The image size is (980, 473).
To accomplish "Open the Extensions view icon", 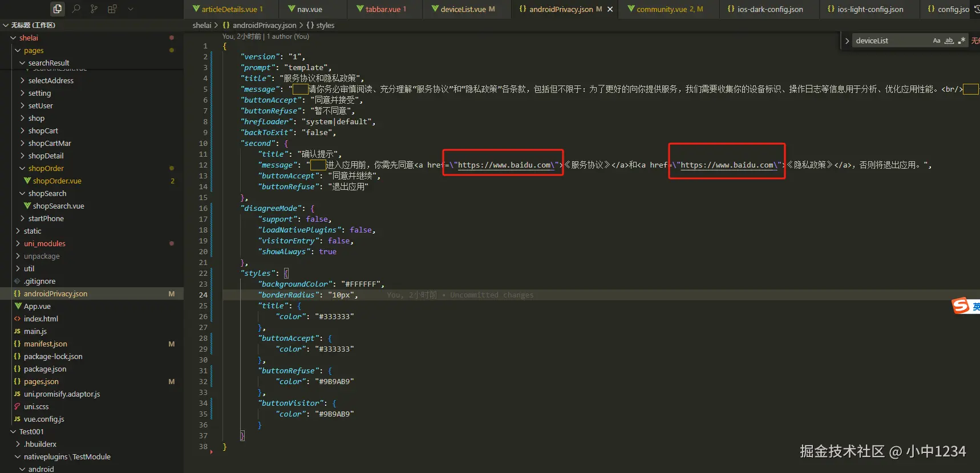I will click(112, 9).
